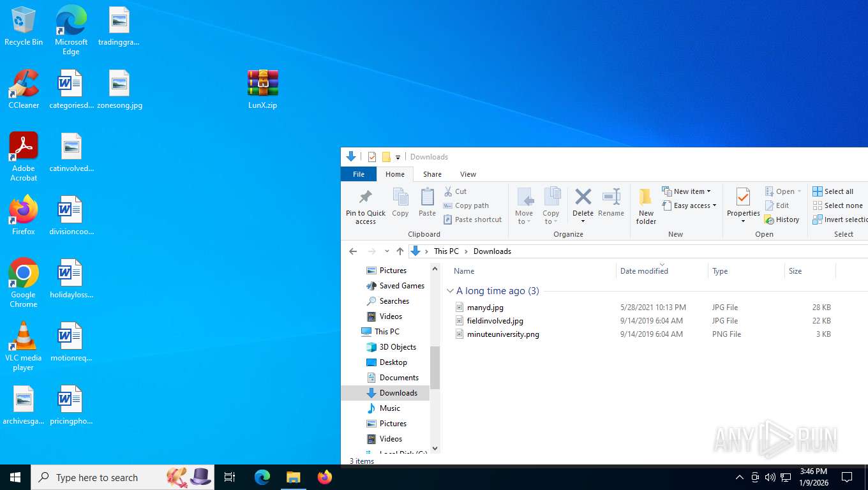Open the Windows Start menu
The width and height of the screenshot is (868, 490).
pos(15,477)
